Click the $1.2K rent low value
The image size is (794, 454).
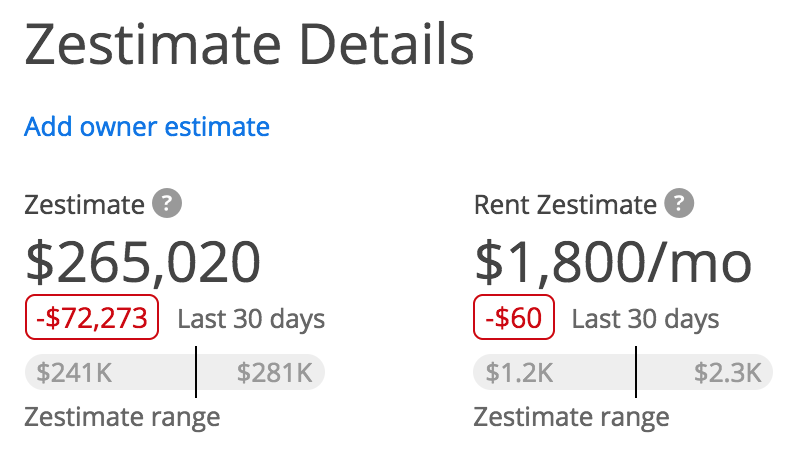[519, 373]
